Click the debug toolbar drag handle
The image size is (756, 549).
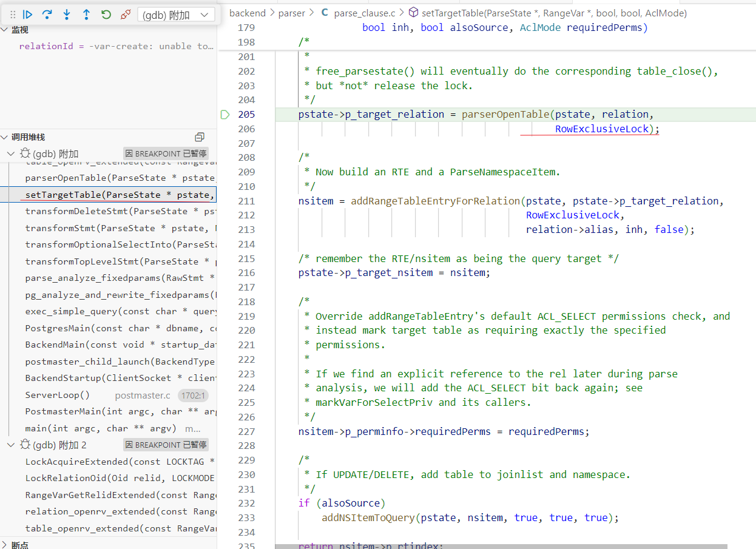tap(12, 15)
